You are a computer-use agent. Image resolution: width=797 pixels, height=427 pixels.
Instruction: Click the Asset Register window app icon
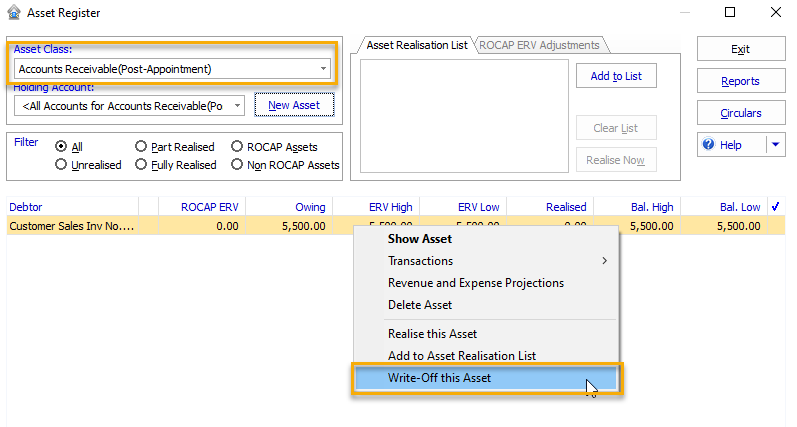point(14,12)
